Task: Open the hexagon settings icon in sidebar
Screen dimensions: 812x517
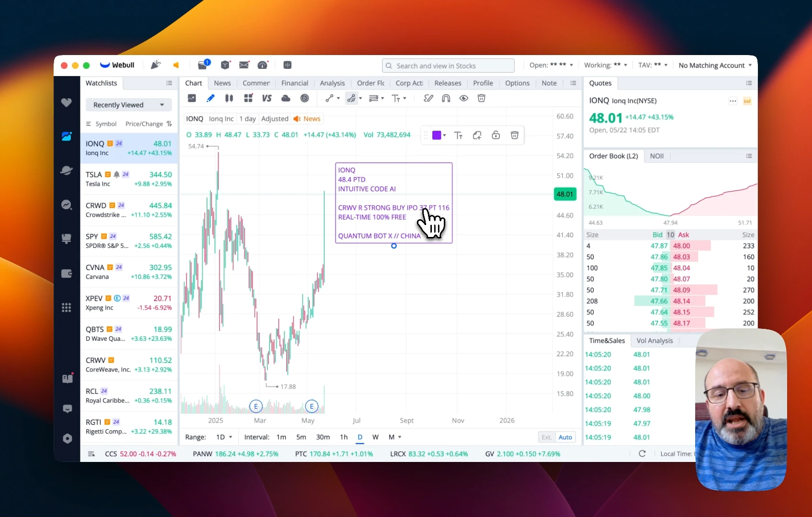Action: [x=67, y=438]
